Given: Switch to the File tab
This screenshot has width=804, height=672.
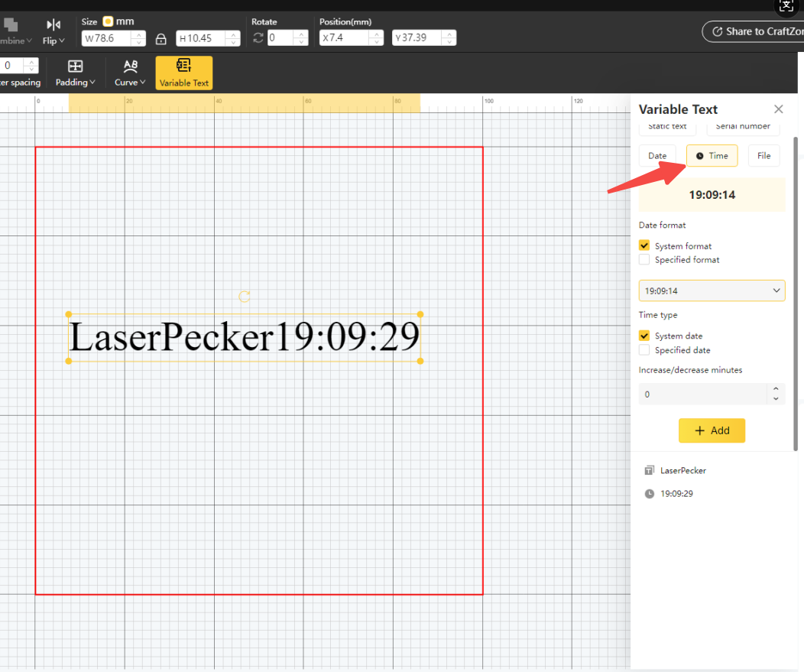Looking at the screenshot, I should [x=764, y=156].
